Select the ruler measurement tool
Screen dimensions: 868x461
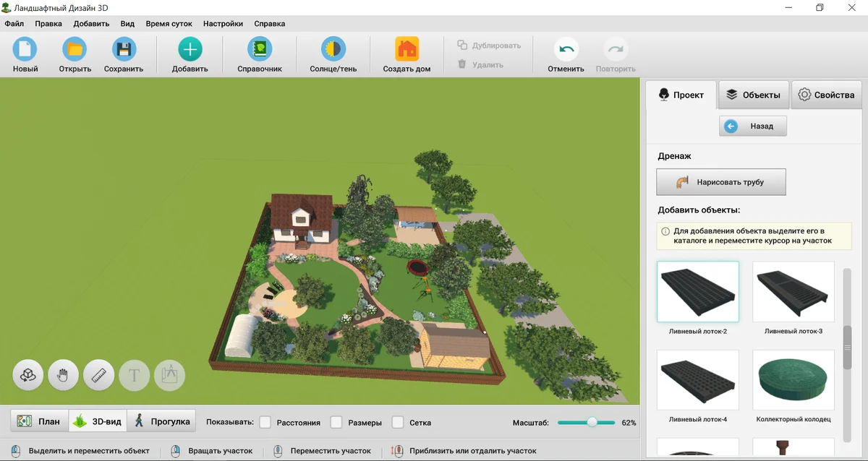[98, 374]
